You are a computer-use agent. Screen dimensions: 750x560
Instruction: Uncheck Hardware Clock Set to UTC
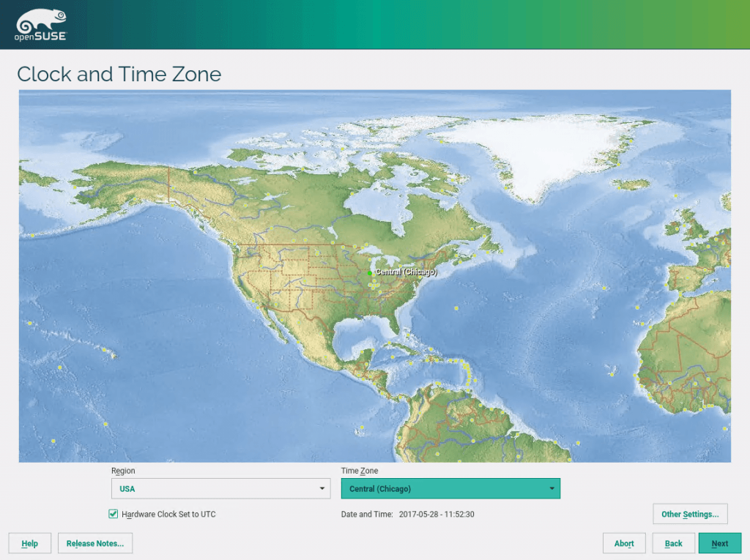[x=114, y=514]
